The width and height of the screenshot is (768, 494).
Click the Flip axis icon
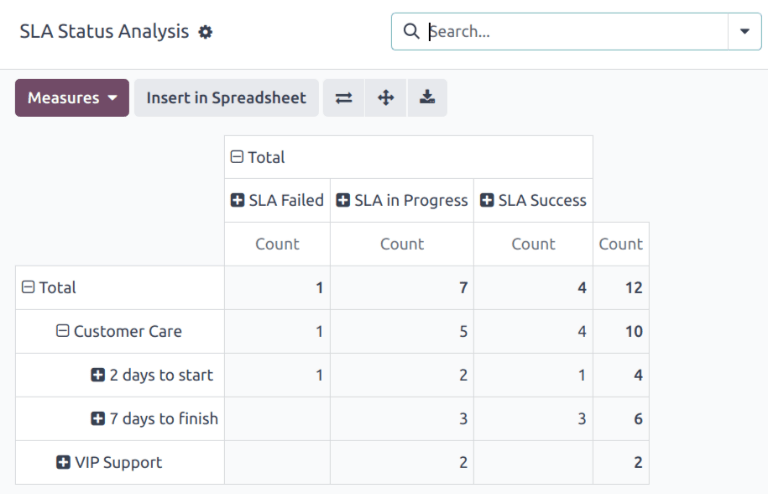pos(344,98)
